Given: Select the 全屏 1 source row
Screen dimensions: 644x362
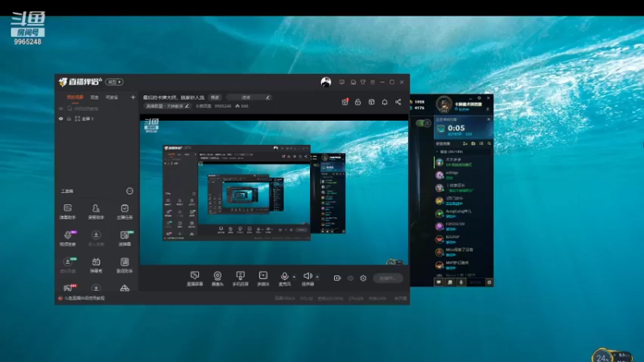Looking at the screenshot, I should 97,118.
